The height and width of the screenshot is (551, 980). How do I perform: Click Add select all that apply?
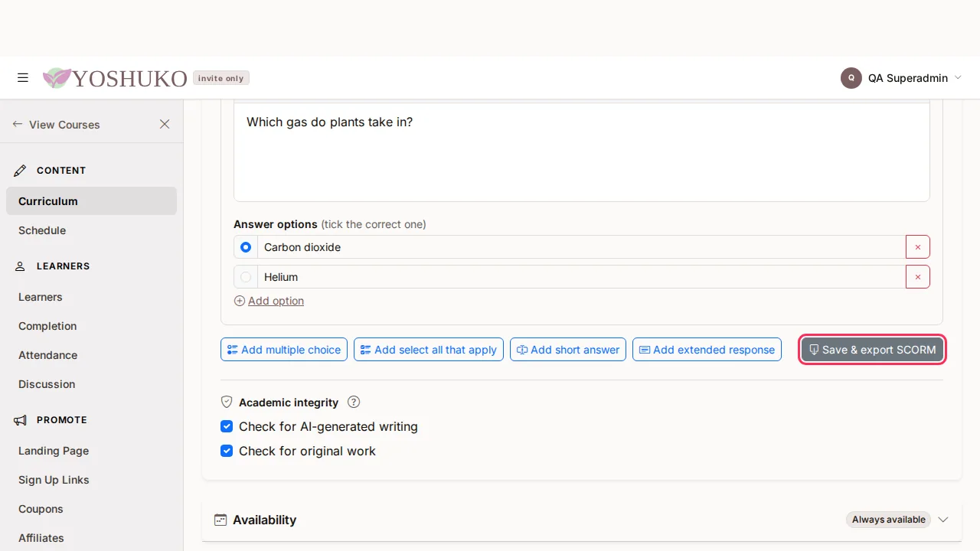click(429, 350)
